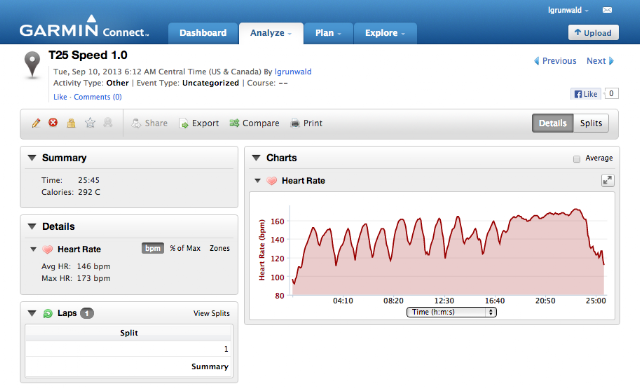Click the Facebook Like button

click(x=586, y=94)
